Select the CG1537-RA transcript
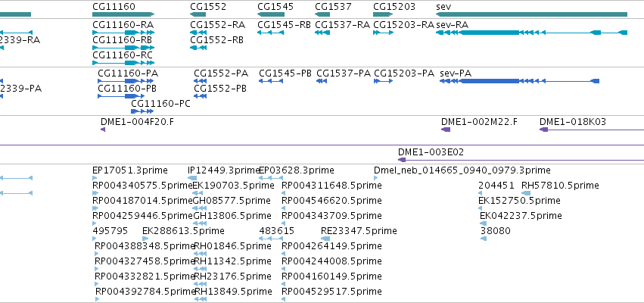Viewport: 644px width, 303px height. [322, 33]
